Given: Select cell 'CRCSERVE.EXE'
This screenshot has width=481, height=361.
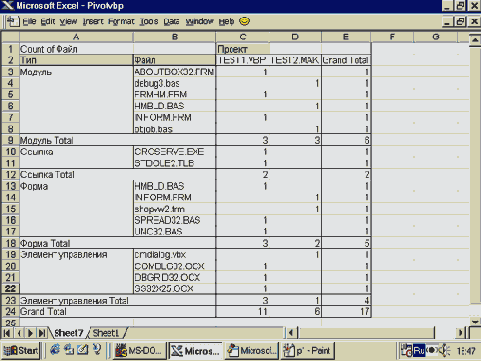Looking at the screenshot, I should 174,152.
